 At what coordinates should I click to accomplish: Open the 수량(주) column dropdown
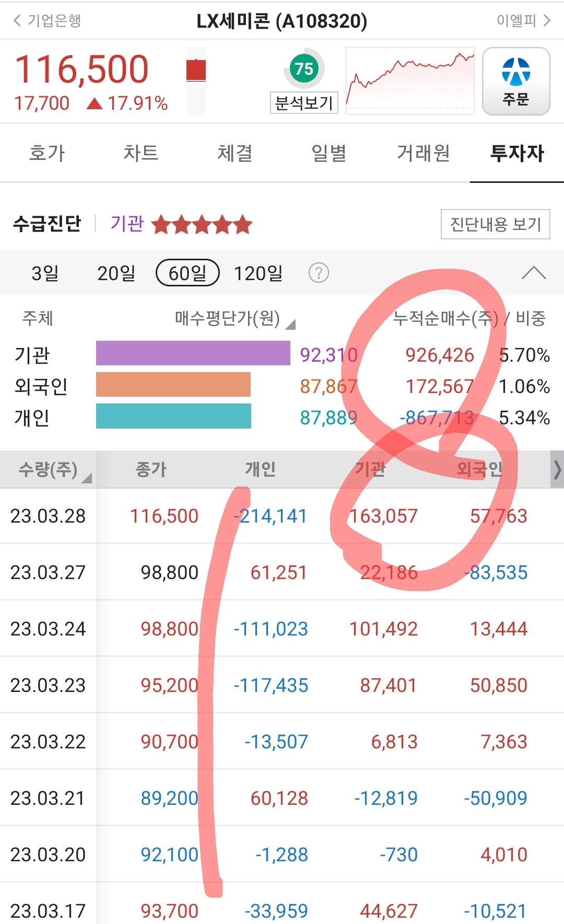(54, 469)
